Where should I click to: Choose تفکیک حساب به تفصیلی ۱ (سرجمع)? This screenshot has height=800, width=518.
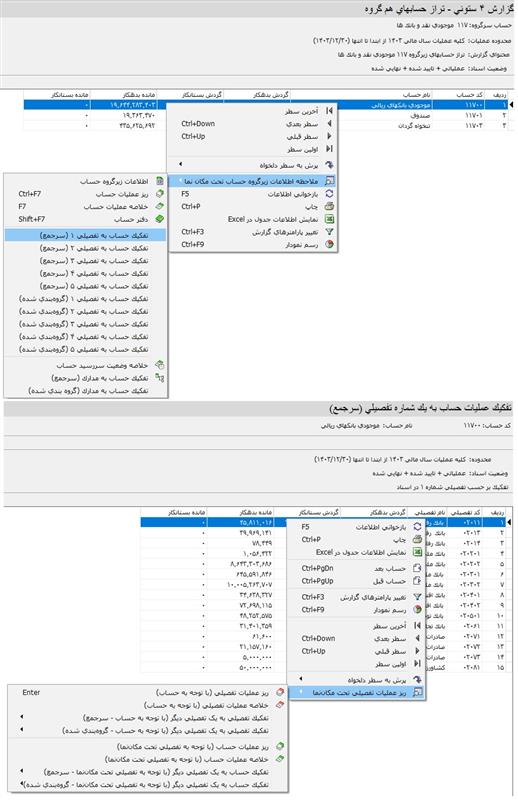coord(85,235)
